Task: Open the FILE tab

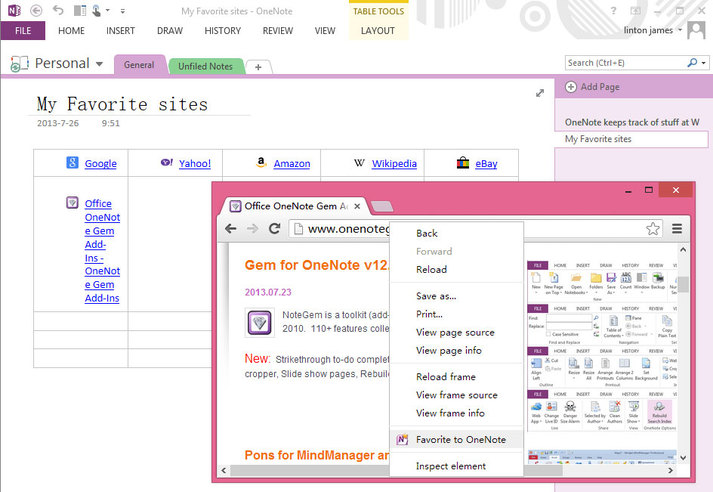Action: click(x=23, y=30)
